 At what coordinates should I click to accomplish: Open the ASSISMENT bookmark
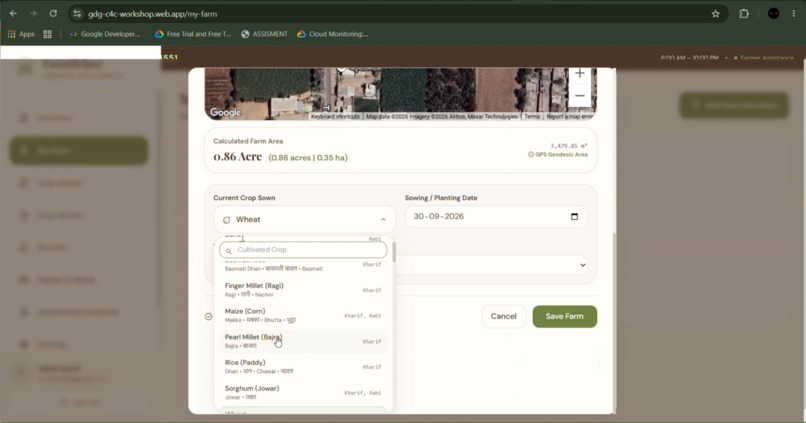[x=264, y=34]
